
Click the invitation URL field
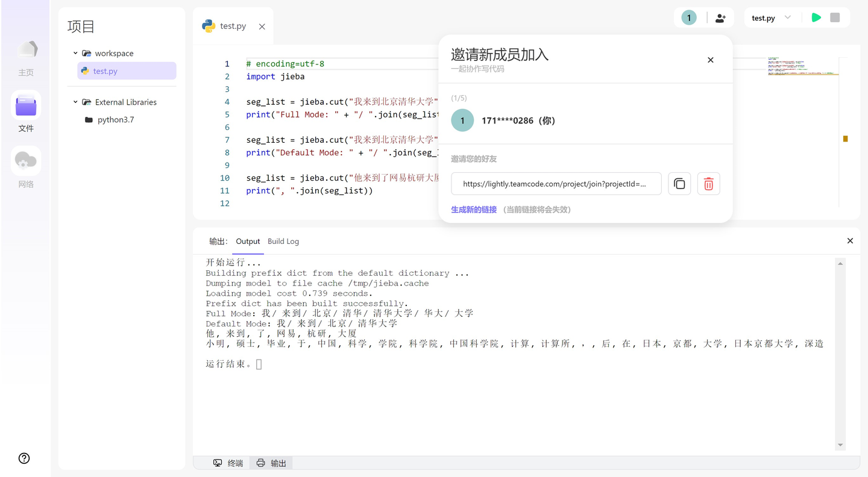[x=556, y=184]
